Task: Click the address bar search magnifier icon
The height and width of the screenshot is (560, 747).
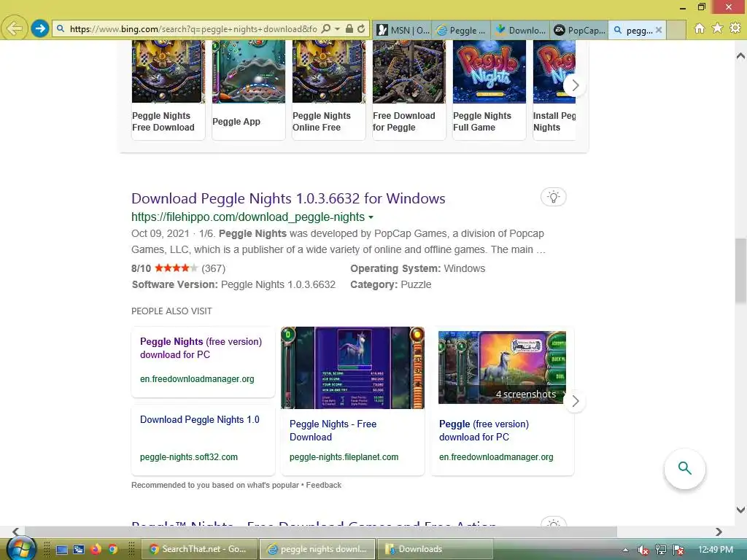Action: pos(326,28)
